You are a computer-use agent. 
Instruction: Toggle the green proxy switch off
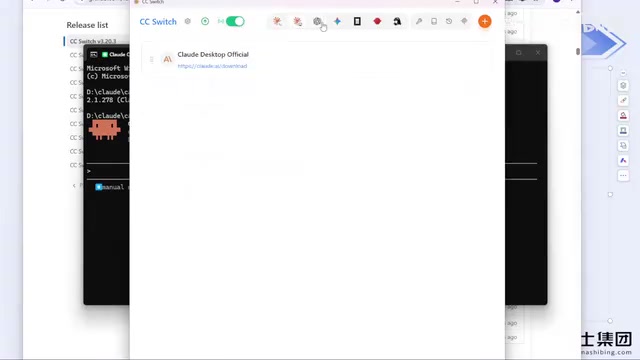(235, 21)
